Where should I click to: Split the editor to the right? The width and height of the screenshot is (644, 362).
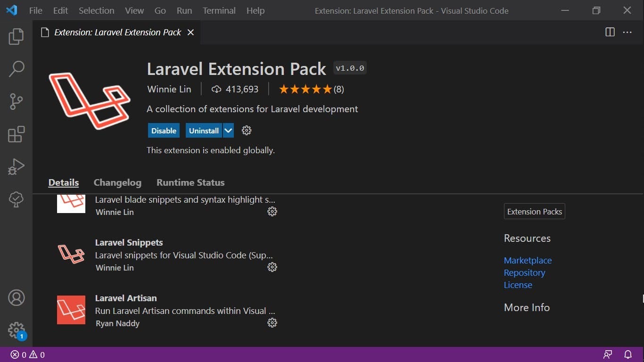[x=610, y=32]
